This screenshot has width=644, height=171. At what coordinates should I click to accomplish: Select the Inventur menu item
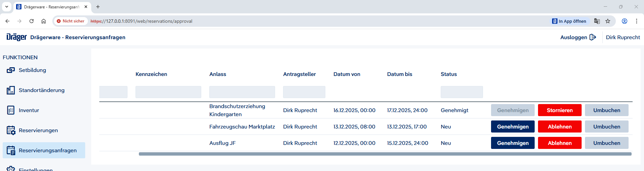29,110
